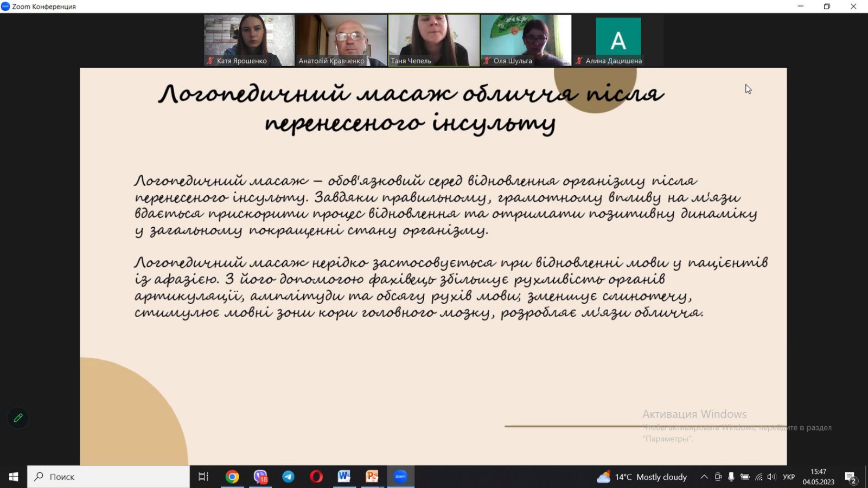Click the Zoom taskbar icon
The width and height of the screenshot is (868, 488).
point(400,477)
